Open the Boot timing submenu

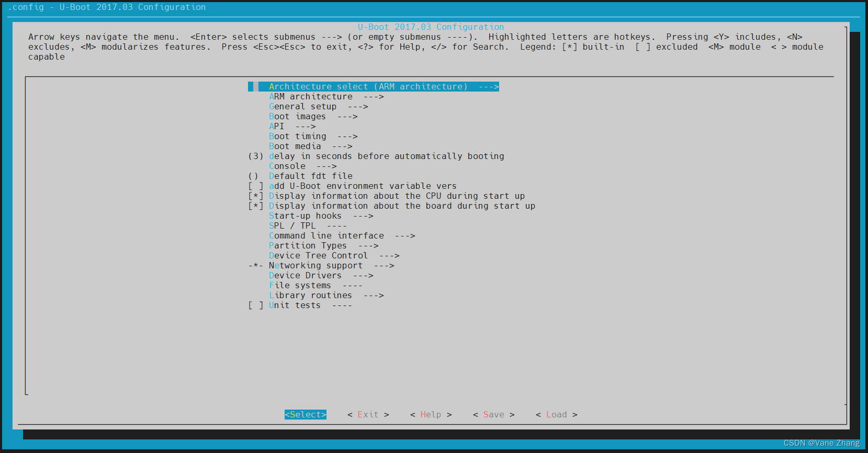pyautogui.click(x=313, y=136)
